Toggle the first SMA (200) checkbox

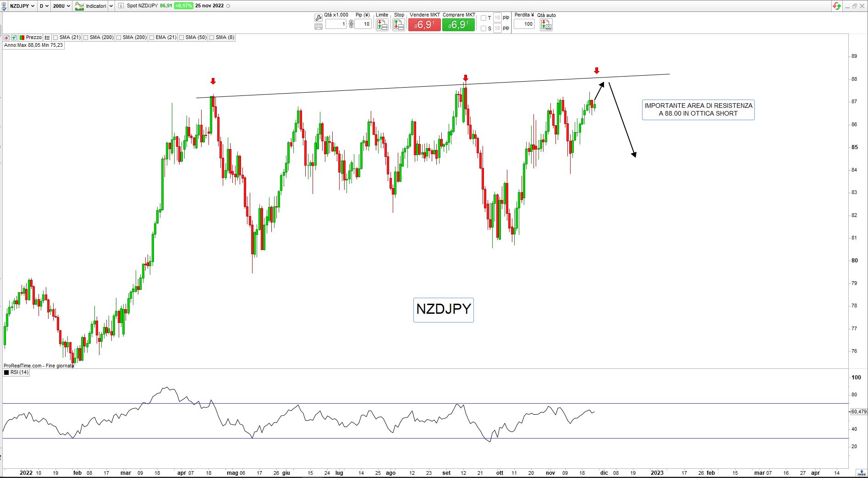coord(86,38)
